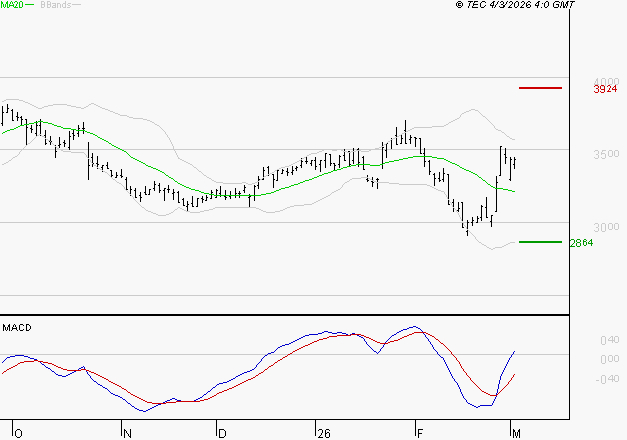Click the MACD panel title
Image resolution: width=627 pixels, height=440 pixels.
[17, 328]
